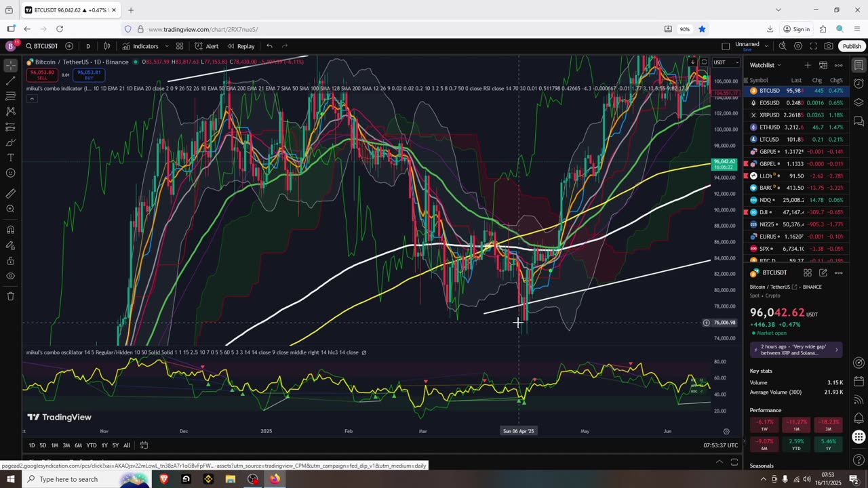Image resolution: width=868 pixels, height=488 pixels.
Task: Open the Watchlist name dropdown
Action: tap(766, 65)
